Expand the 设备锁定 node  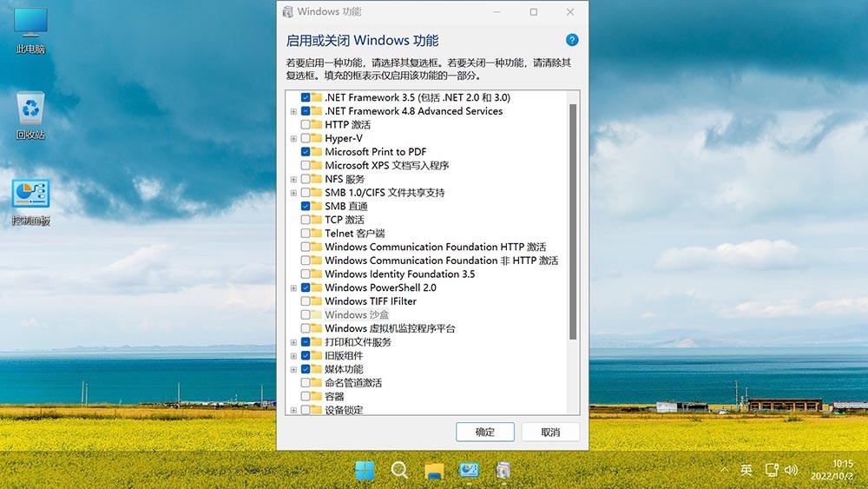pos(293,410)
